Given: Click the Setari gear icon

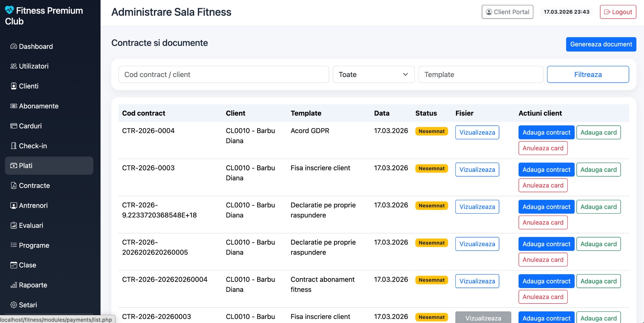Looking at the screenshot, I should pyautogui.click(x=14, y=305).
